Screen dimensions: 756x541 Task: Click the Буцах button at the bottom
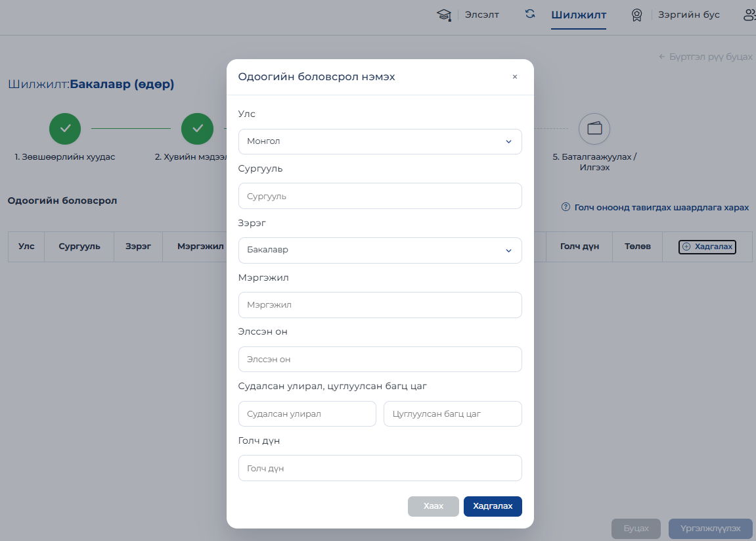(636, 529)
